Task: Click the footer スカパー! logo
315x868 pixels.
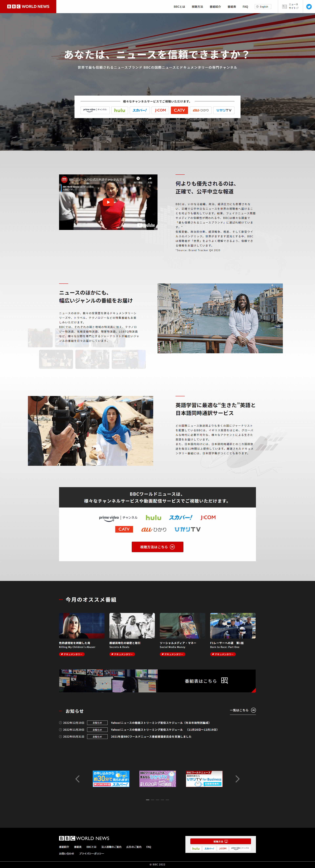Action: point(209,848)
